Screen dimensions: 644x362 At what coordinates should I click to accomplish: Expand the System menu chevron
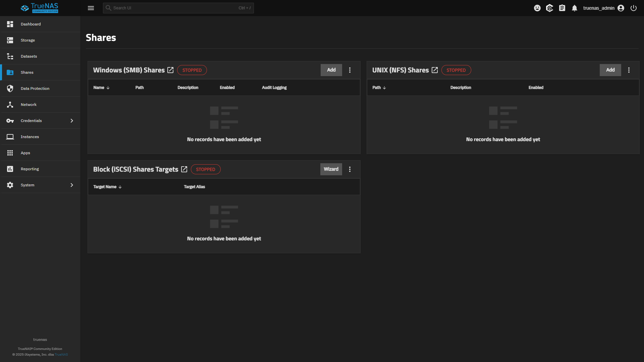[72, 185]
